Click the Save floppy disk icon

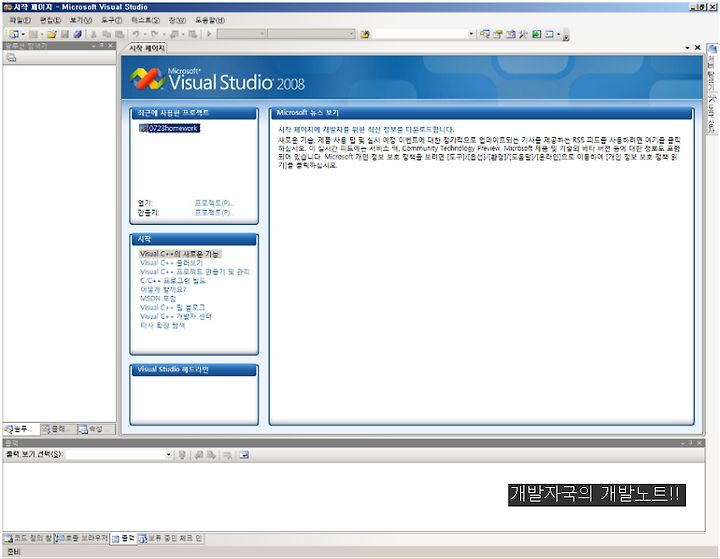click(x=65, y=34)
